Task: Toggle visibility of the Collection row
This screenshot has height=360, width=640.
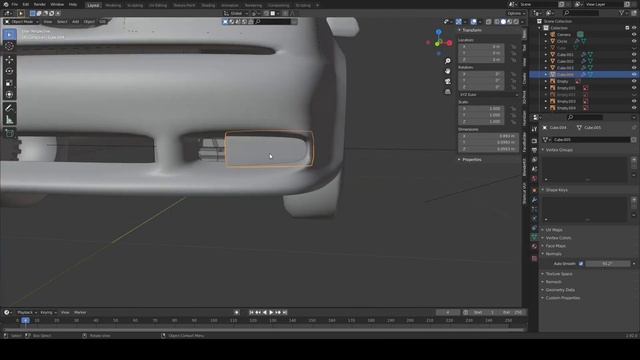Action: click(x=634, y=28)
